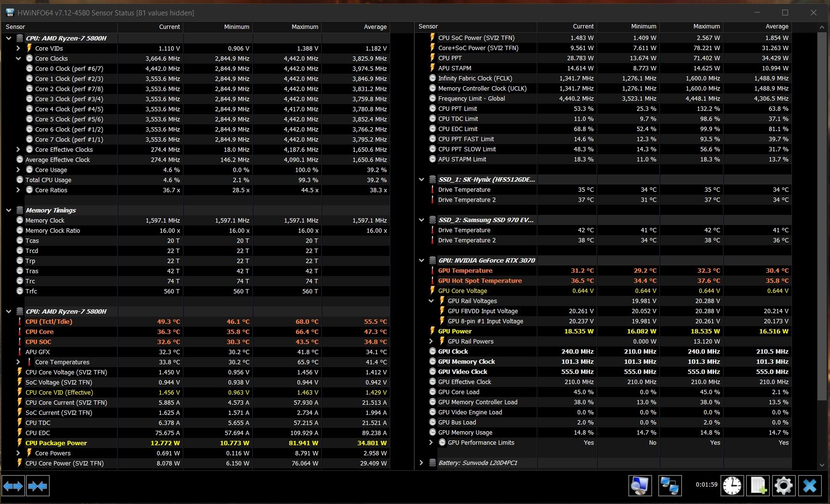Click the thermometer icon beside GPU Hot Spot Temperature

point(433,280)
